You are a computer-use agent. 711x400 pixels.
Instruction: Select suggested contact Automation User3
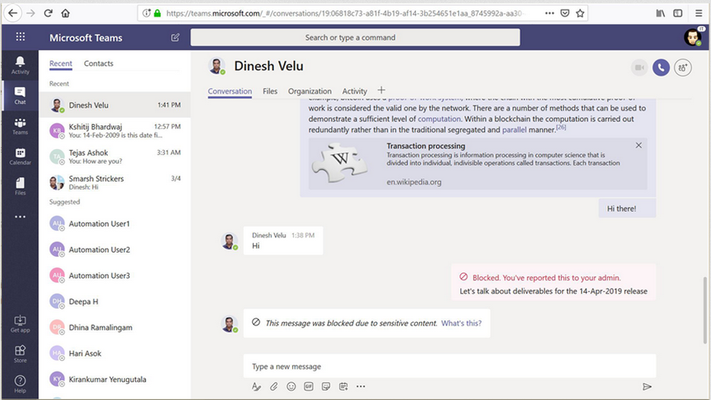point(115,275)
